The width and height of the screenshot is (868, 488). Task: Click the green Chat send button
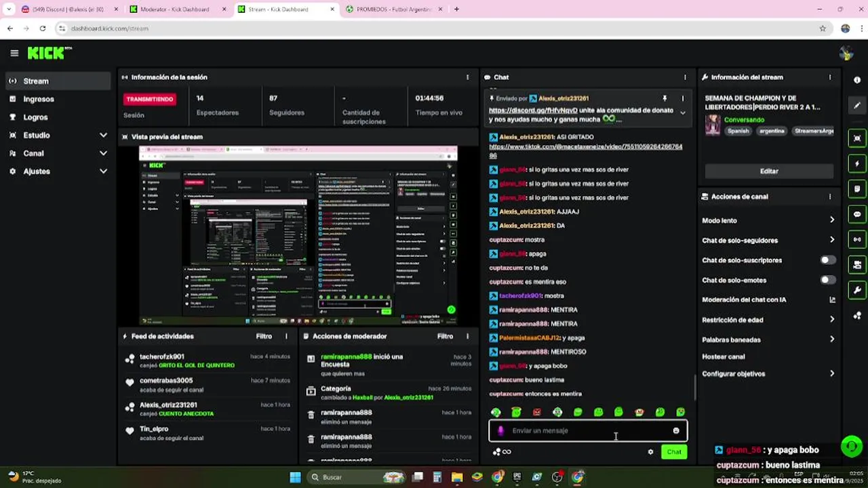674,452
